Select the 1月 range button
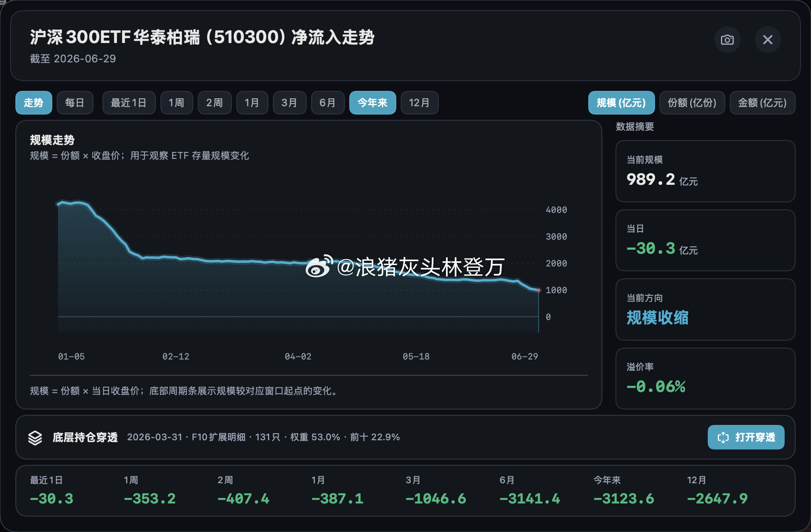This screenshot has height=532, width=811. (252, 103)
